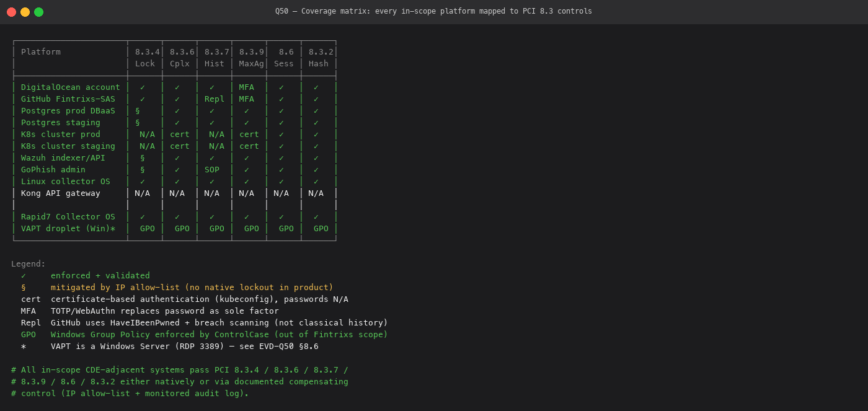Select the 'Postgres prod DBaaS' row label
This screenshot has width=868, height=411.
[68, 111]
